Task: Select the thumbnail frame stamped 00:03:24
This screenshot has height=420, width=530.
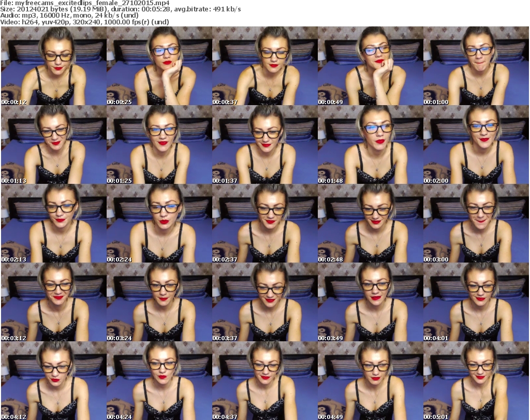Action: [x=159, y=302]
